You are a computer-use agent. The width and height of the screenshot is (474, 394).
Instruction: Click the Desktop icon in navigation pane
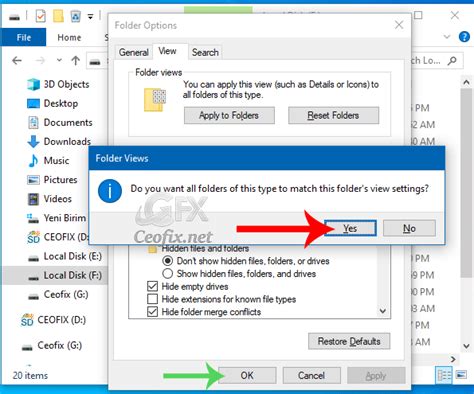point(33,104)
